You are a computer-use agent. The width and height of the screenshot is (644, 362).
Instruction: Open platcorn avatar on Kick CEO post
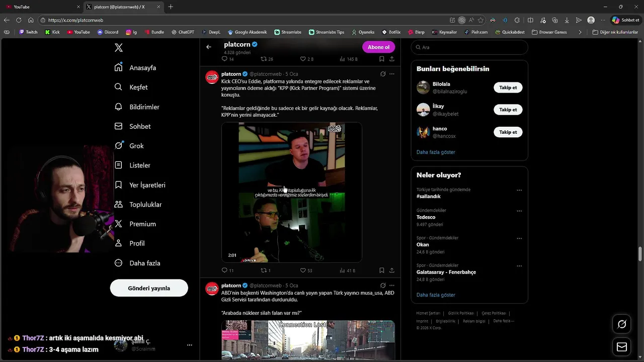pyautogui.click(x=212, y=77)
